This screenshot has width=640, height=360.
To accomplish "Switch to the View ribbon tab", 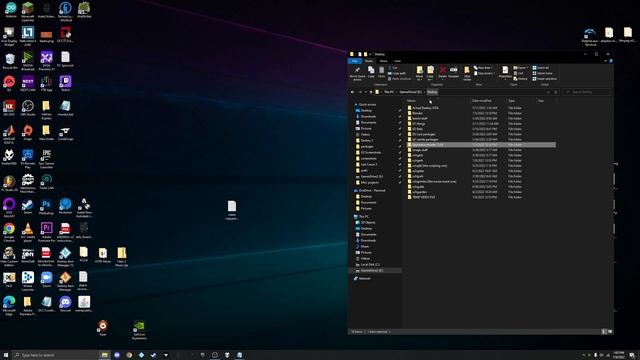I will (x=397, y=61).
